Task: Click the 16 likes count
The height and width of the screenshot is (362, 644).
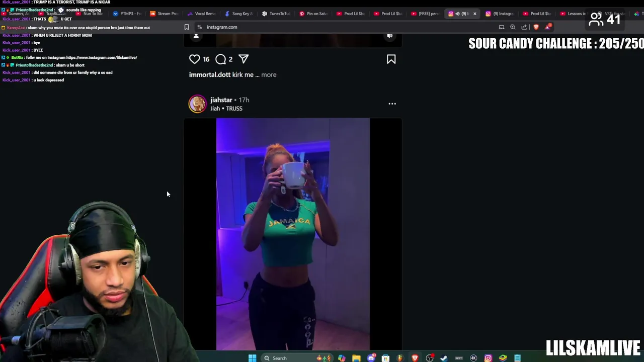Action: tap(206, 59)
